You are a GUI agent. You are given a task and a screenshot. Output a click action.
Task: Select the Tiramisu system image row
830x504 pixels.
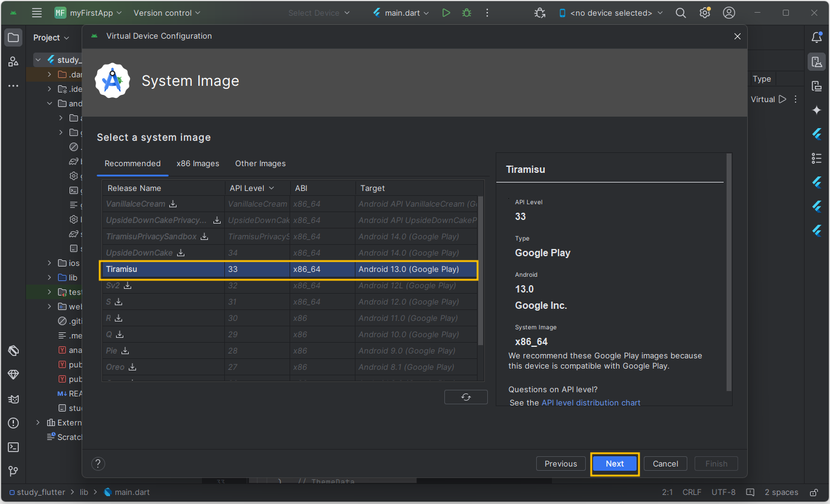[290, 269]
